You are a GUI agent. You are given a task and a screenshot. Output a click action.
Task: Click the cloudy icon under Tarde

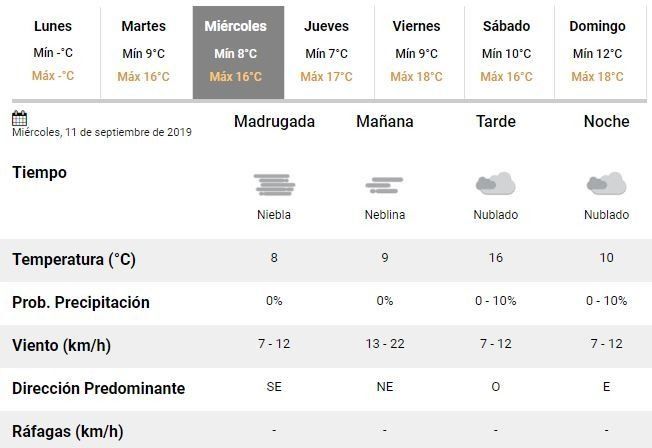coord(495,183)
